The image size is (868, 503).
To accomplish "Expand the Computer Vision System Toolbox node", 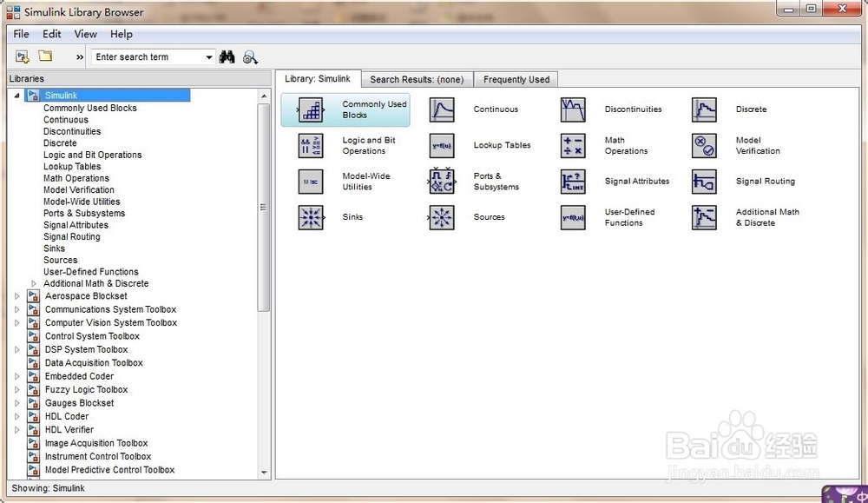I will [x=16, y=323].
